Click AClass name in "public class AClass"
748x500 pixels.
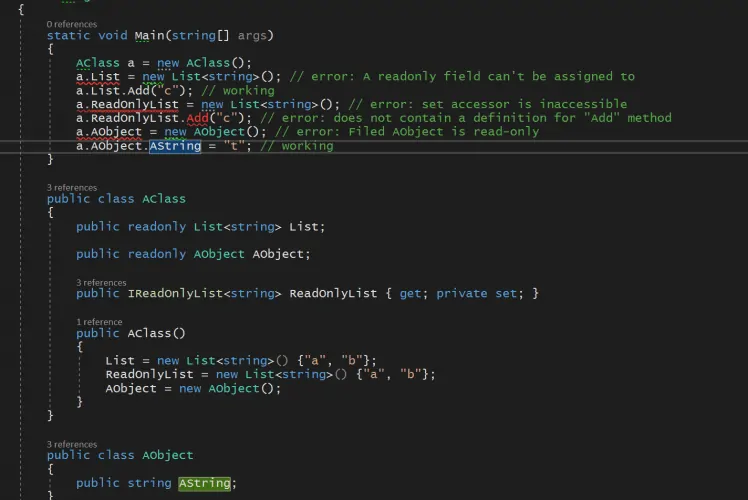[164, 199]
